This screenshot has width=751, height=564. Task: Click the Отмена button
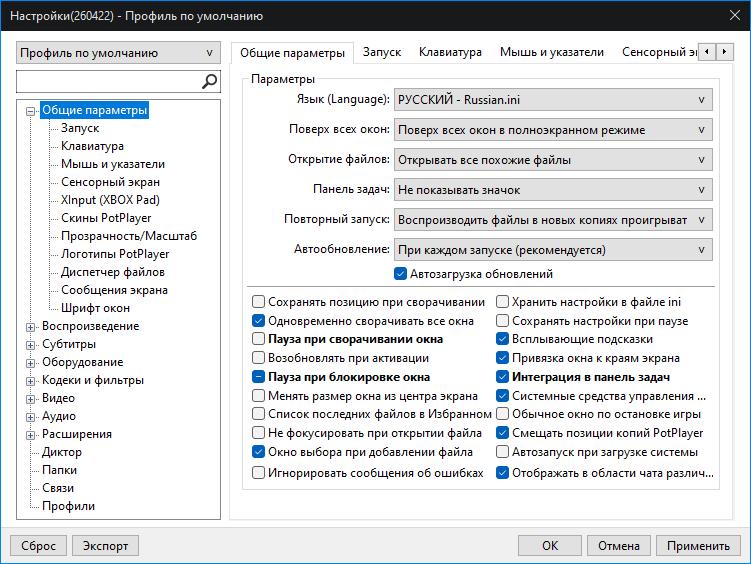[x=618, y=545]
